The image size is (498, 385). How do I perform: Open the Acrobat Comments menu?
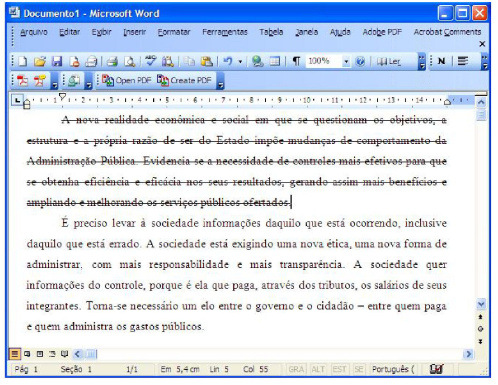447,32
